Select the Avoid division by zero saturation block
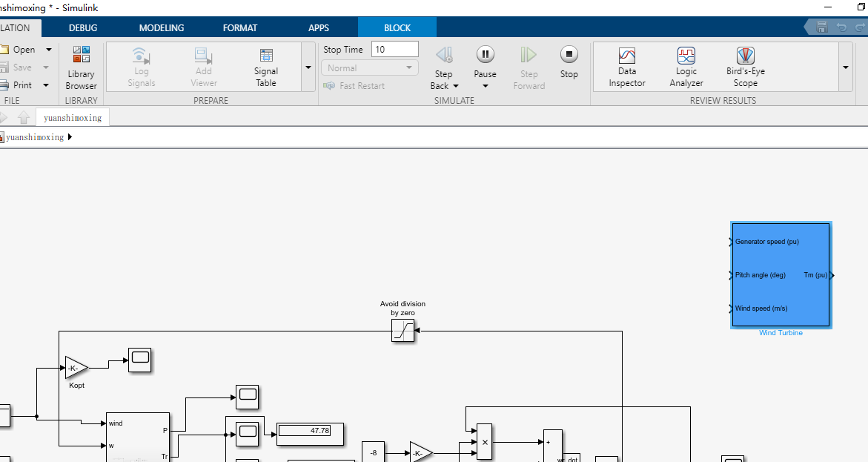The width and height of the screenshot is (868, 462). point(402,331)
